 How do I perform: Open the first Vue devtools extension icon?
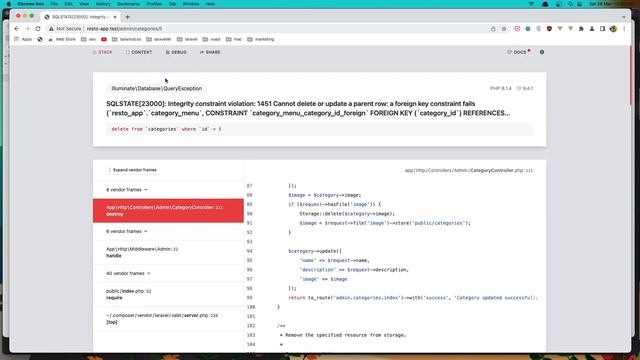560,29
